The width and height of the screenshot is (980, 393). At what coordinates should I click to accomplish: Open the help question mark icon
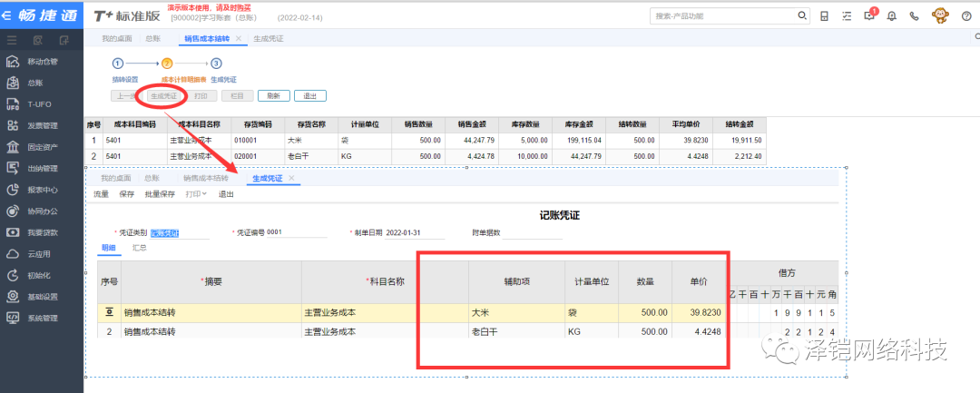click(965, 16)
